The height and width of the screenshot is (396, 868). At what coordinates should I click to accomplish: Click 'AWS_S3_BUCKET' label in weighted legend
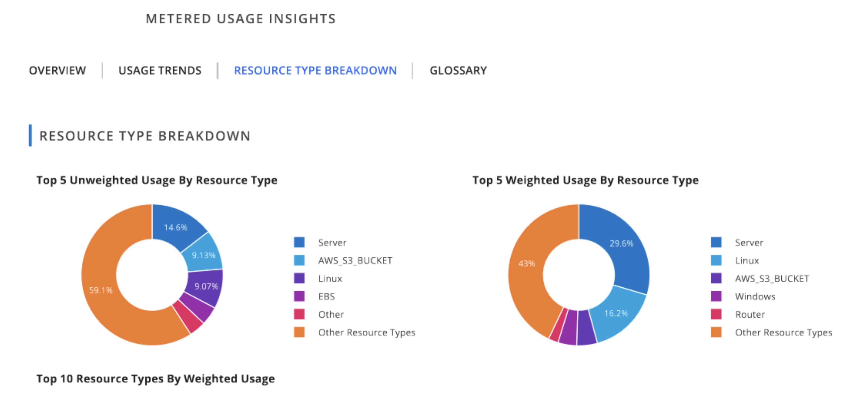pos(772,278)
